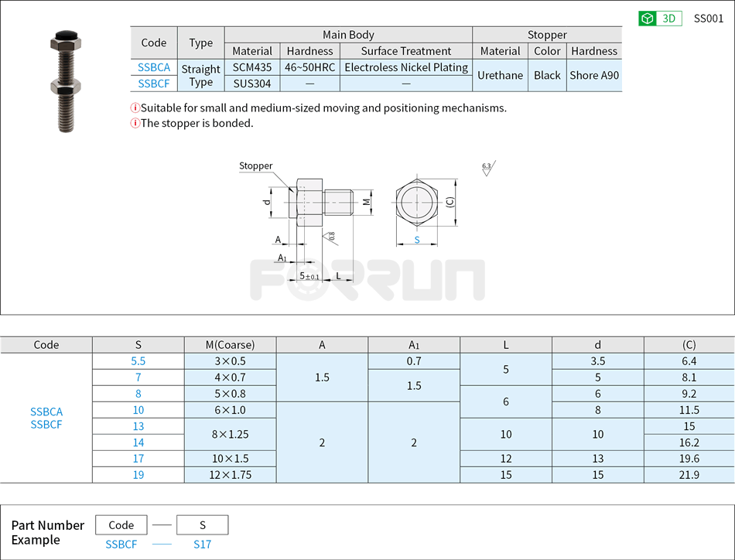Choose size 5.5 in the S column
735x560 pixels.
(138, 361)
